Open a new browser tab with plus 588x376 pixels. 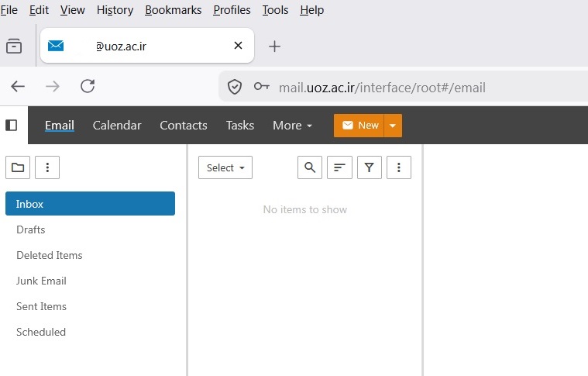click(274, 47)
